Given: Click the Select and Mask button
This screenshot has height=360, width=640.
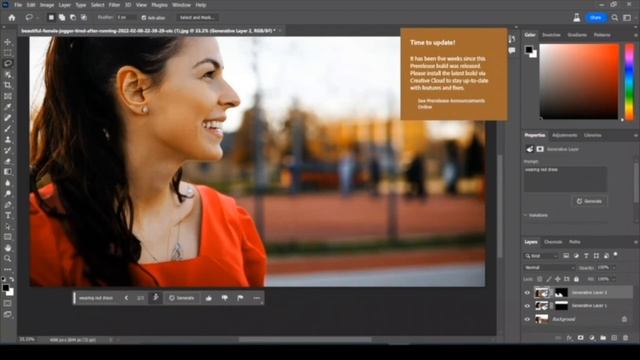Looking at the screenshot, I should point(197,18).
